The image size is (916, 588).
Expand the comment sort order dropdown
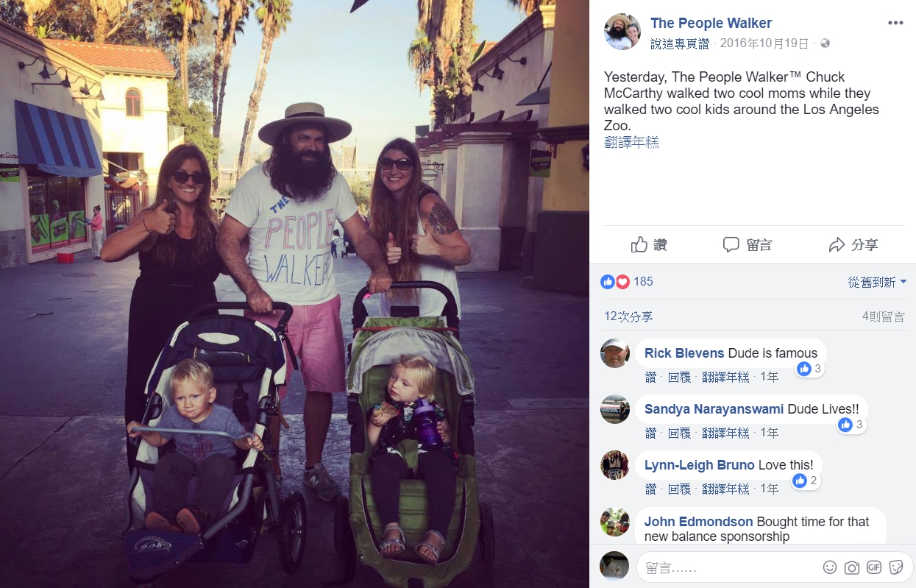click(877, 282)
